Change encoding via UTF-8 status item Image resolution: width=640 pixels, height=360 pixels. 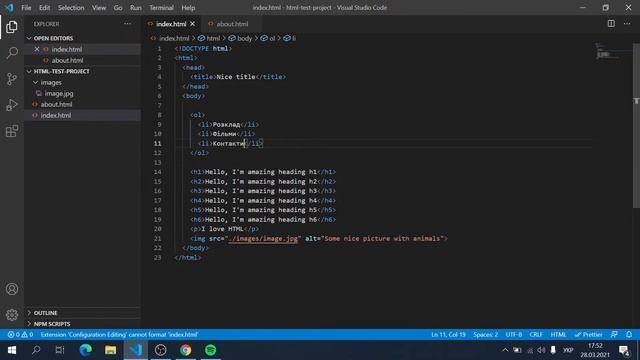click(x=513, y=335)
